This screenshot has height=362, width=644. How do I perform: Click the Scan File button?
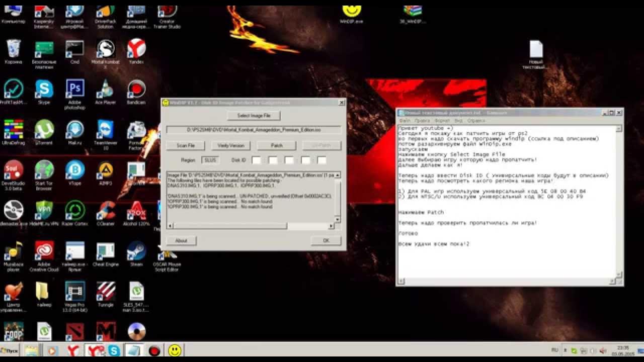pyautogui.click(x=186, y=146)
